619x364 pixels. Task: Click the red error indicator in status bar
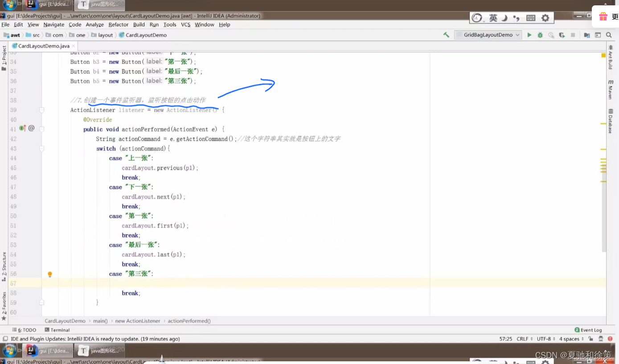[611, 339]
